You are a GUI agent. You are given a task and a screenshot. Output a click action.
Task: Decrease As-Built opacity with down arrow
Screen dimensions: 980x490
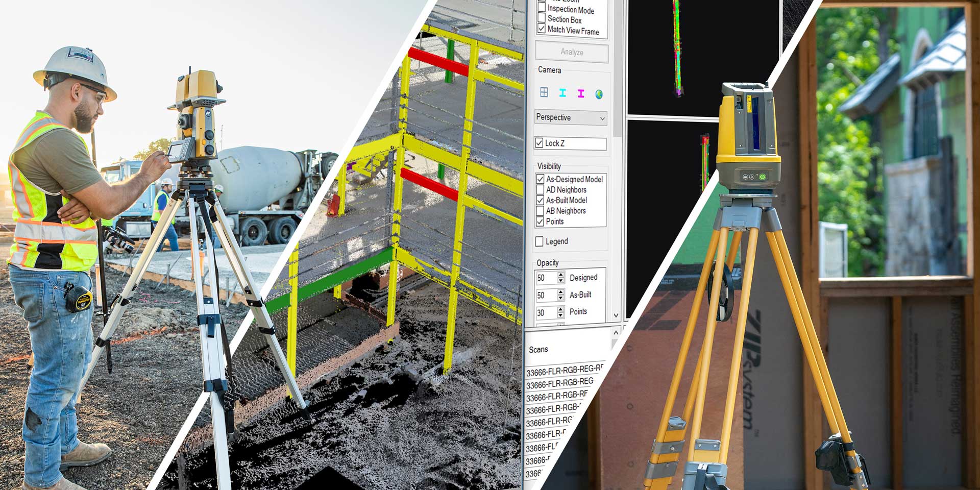tap(561, 298)
